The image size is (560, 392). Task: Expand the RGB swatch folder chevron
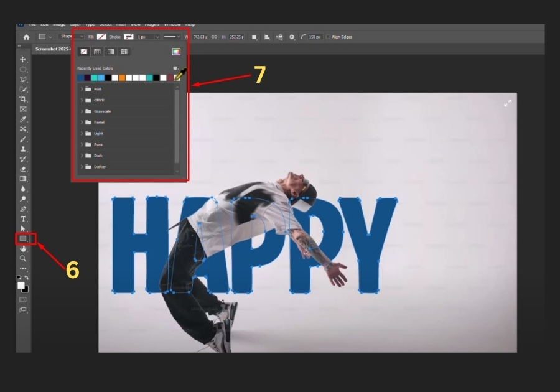pos(82,89)
